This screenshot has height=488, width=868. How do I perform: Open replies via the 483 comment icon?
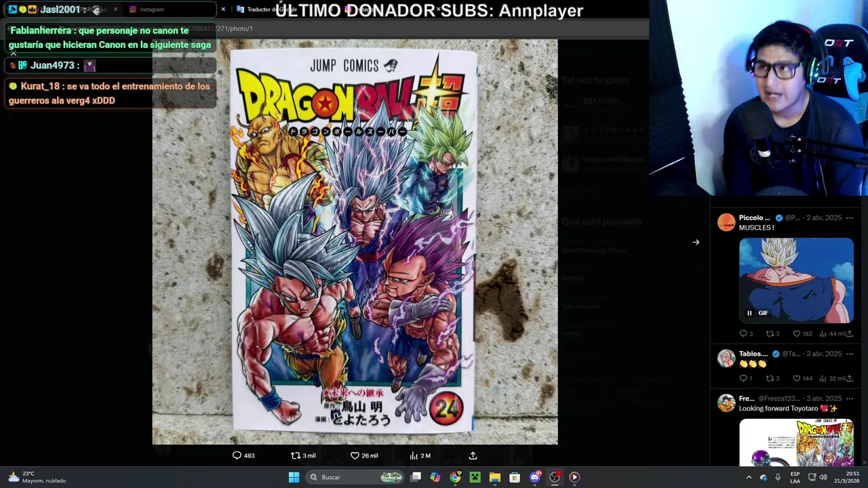(243, 455)
